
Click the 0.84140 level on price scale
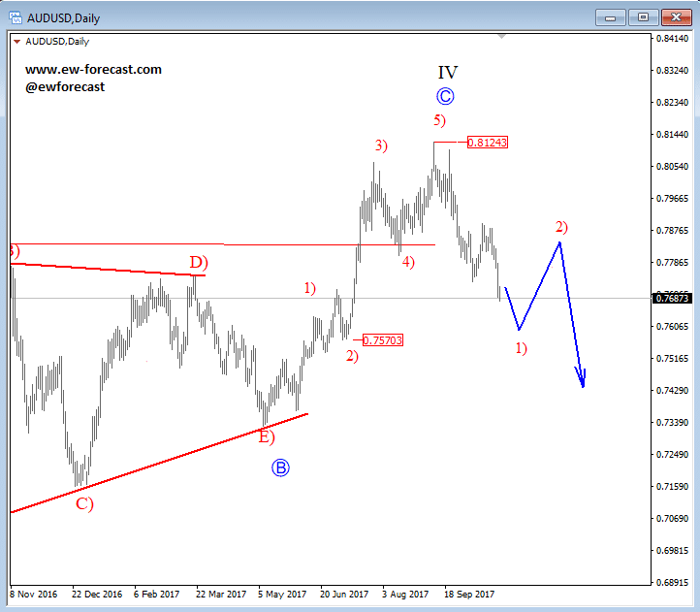(x=672, y=39)
